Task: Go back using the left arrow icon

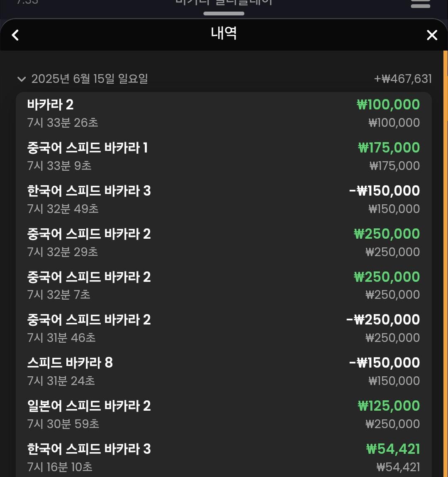Action: coord(15,35)
